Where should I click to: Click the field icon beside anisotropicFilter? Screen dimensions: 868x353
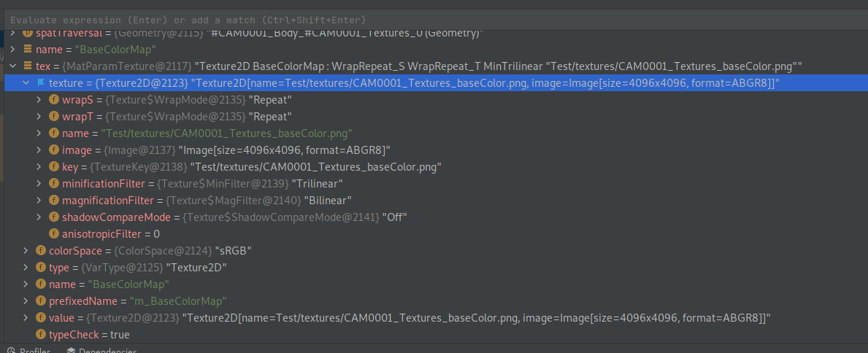[54, 233]
